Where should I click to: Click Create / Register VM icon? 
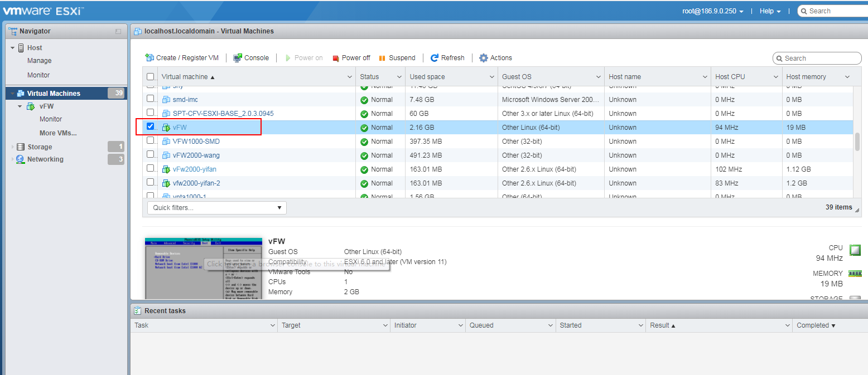[x=150, y=57]
